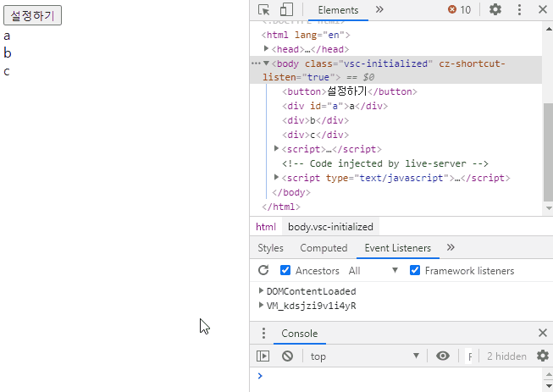Select the <div>b</div> element line
Viewport: 553px width, 392px height.
(315, 120)
